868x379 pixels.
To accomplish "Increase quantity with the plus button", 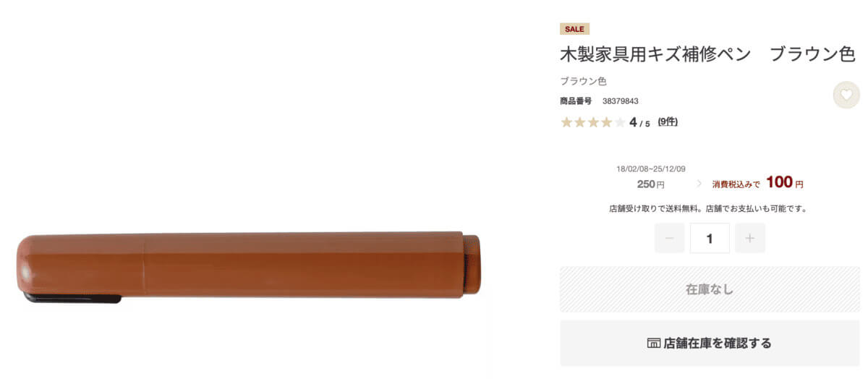I will tap(749, 238).
